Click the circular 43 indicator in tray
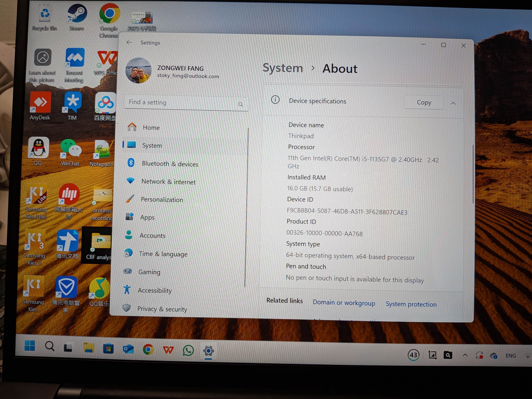This screenshot has height=399, width=532. click(413, 355)
